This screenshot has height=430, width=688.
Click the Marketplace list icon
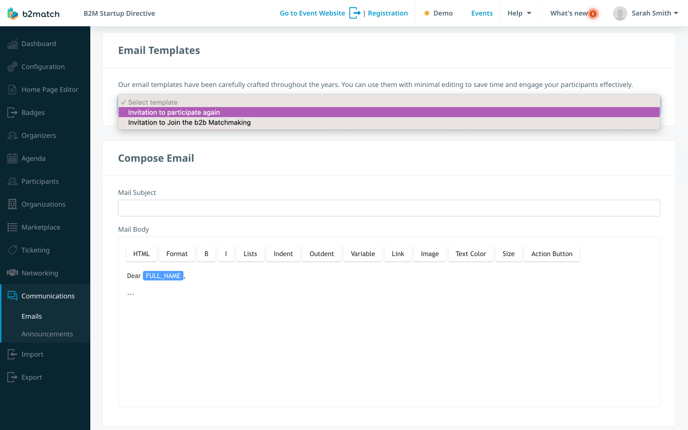pyautogui.click(x=12, y=227)
